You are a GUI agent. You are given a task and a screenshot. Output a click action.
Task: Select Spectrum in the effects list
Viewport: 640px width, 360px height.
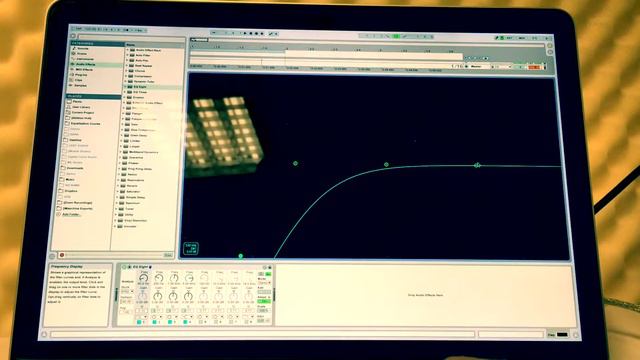pos(133,203)
